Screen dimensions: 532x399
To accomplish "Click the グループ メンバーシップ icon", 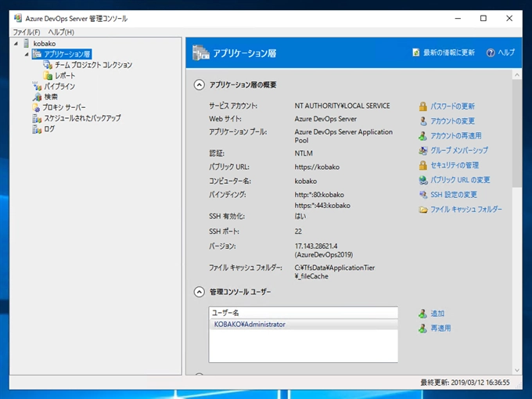I will coord(422,151).
